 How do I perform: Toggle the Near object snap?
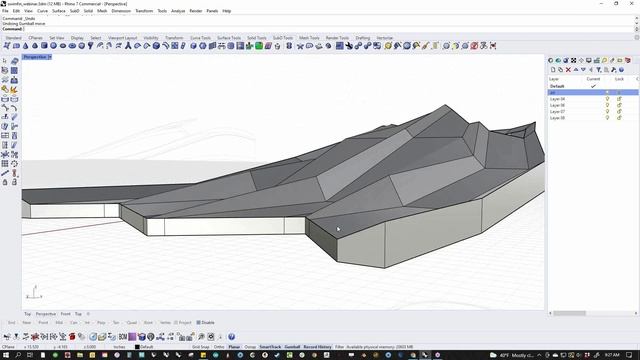tap(27, 322)
